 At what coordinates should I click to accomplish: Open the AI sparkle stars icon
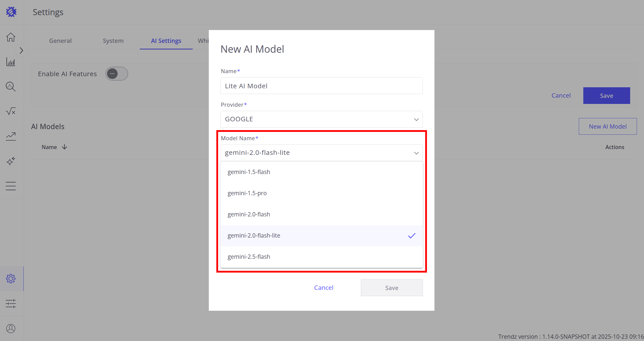[x=11, y=161]
